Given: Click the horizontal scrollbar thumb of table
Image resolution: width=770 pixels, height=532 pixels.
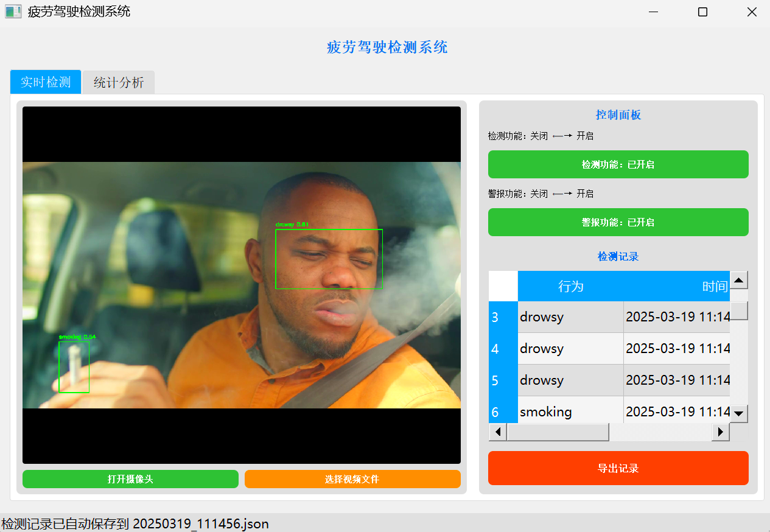Looking at the screenshot, I should [x=558, y=432].
